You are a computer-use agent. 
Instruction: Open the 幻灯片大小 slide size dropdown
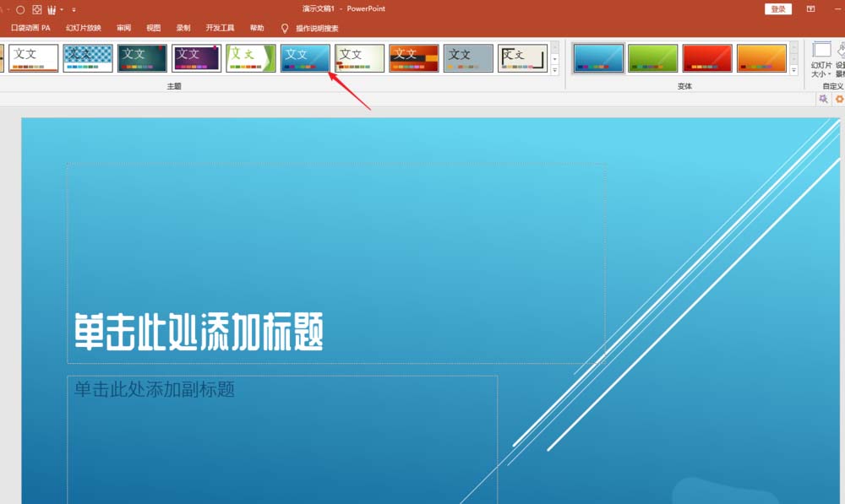click(821, 60)
